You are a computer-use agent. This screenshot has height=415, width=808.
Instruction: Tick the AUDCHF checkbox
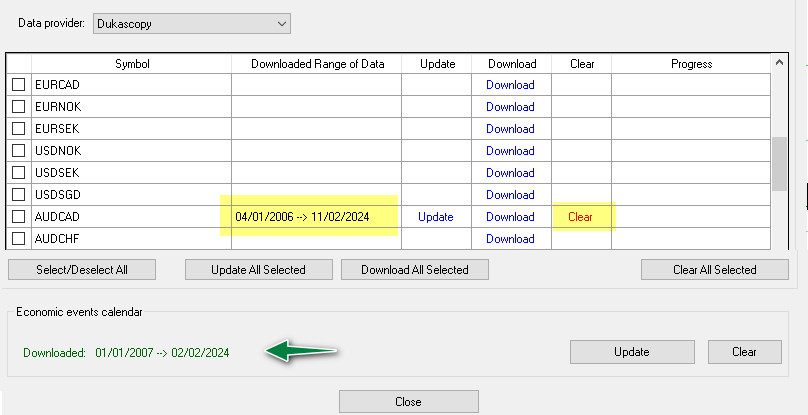(19, 239)
